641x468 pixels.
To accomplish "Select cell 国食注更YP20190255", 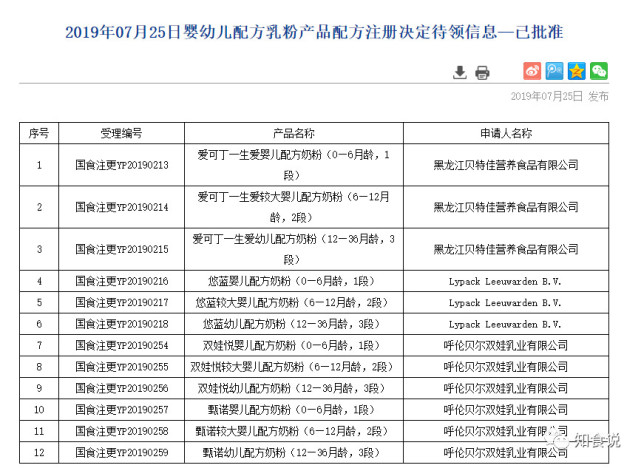I will coord(121,367).
